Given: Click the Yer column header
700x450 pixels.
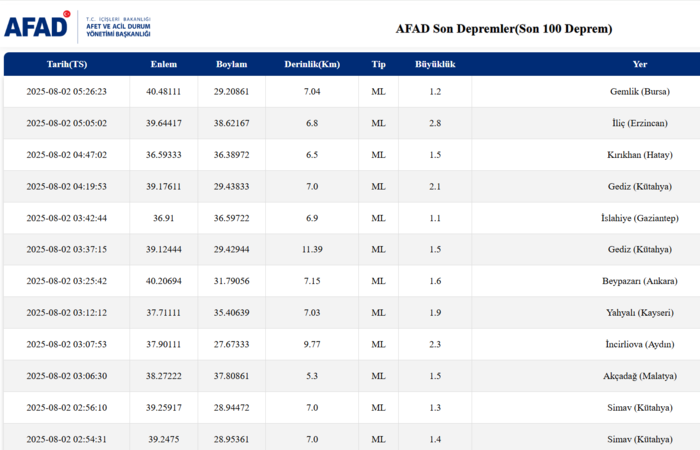Looking at the screenshot, I should [x=640, y=64].
